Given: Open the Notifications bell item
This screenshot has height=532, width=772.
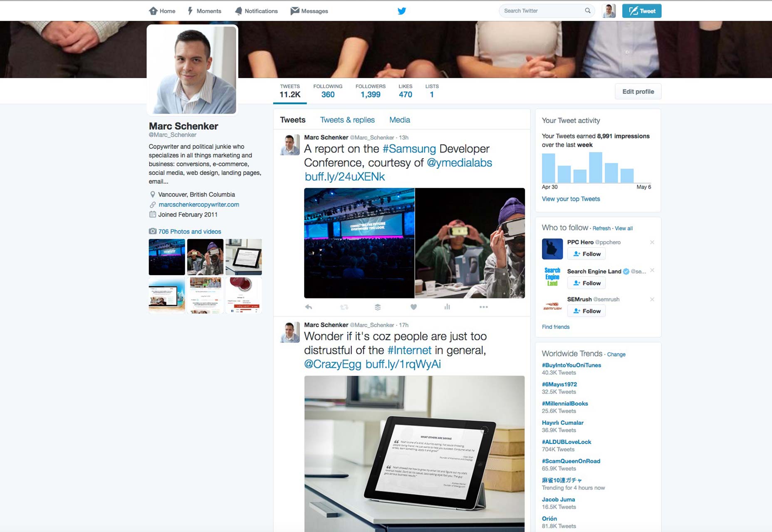Looking at the screenshot, I should pos(256,11).
